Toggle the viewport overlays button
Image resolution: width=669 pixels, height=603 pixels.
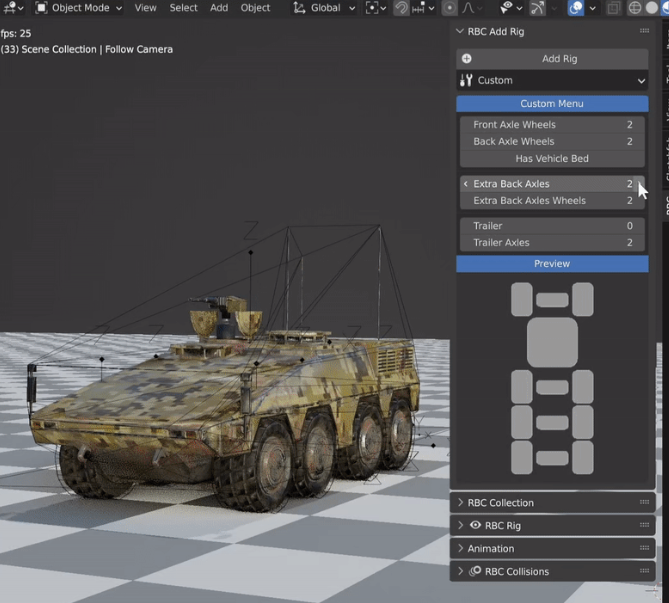(x=576, y=8)
